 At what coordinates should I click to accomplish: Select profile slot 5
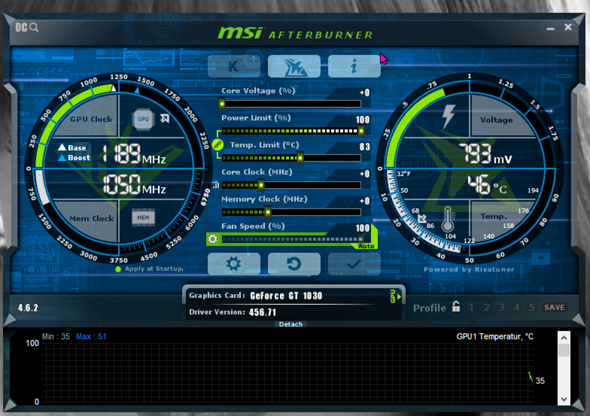(531, 308)
